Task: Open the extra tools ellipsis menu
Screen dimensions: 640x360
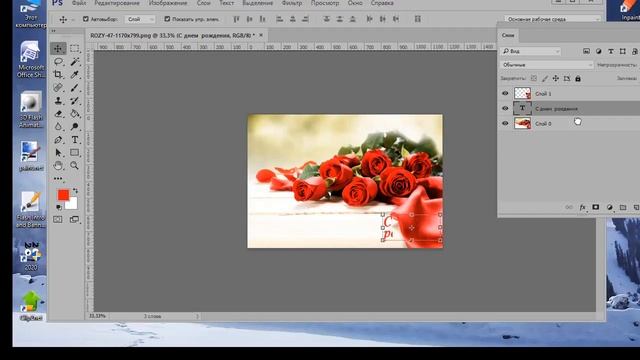Action: point(58,178)
